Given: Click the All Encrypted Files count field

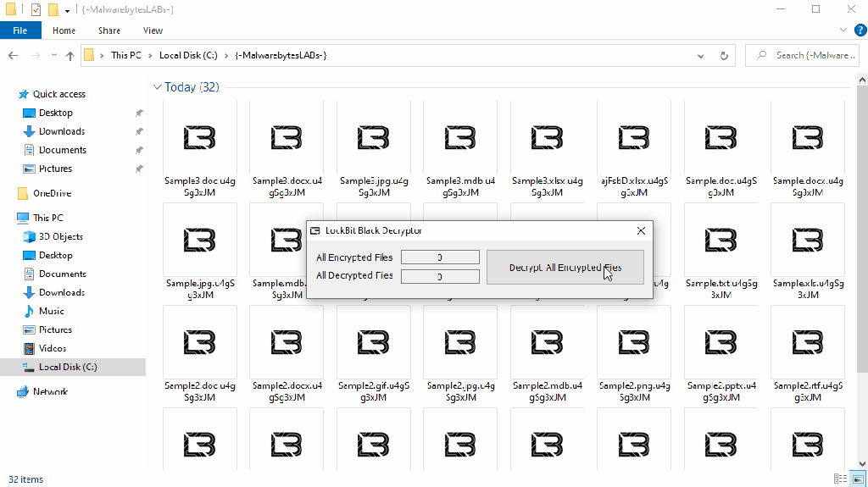Looking at the screenshot, I should pos(440,257).
